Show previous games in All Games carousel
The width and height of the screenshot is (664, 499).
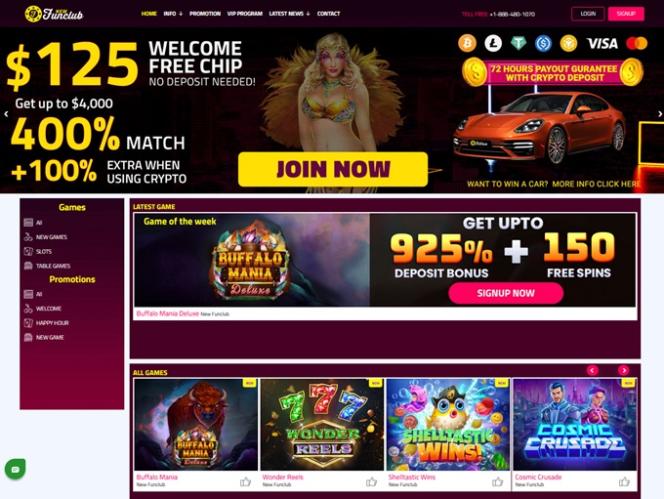592,370
